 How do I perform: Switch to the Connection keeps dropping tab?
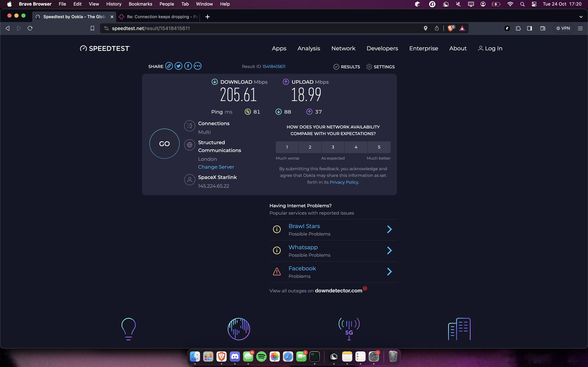160,17
